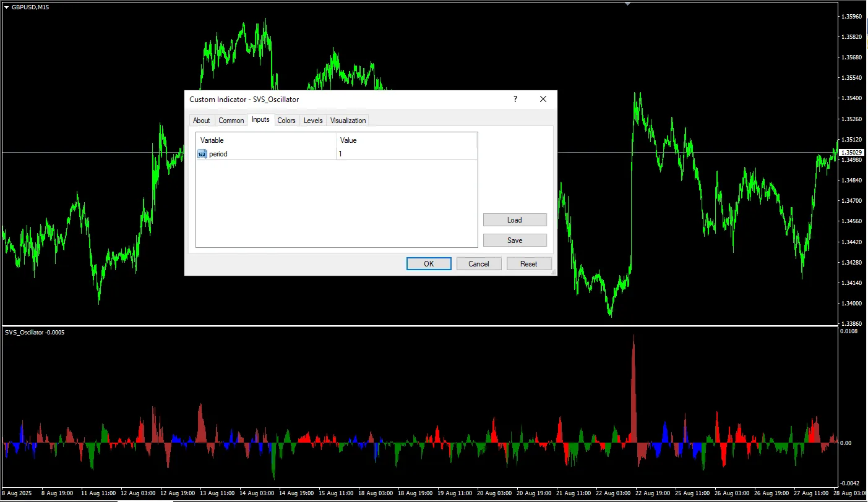
Task: Click the 8 Aug 2025 date label
Action: pyautogui.click(x=17, y=494)
